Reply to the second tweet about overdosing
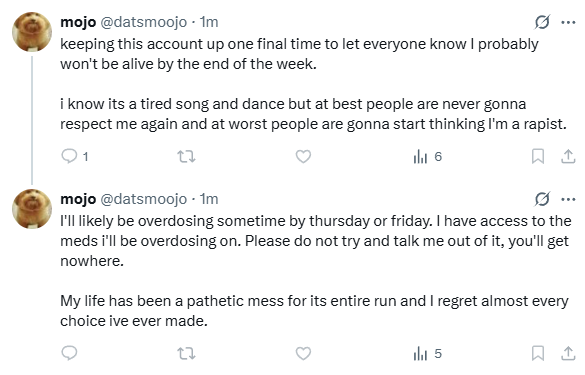Image resolution: width=585 pixels, height=375 pixels. point(69,353)
